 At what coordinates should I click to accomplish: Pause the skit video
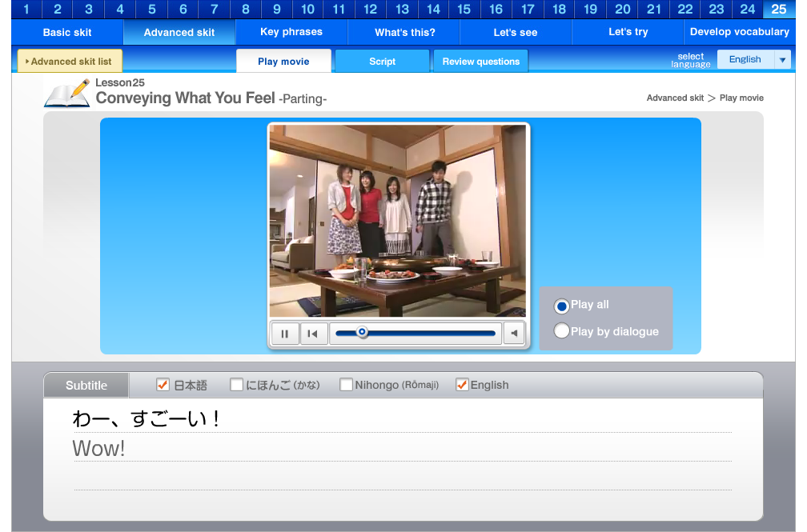tap(285, 334)
